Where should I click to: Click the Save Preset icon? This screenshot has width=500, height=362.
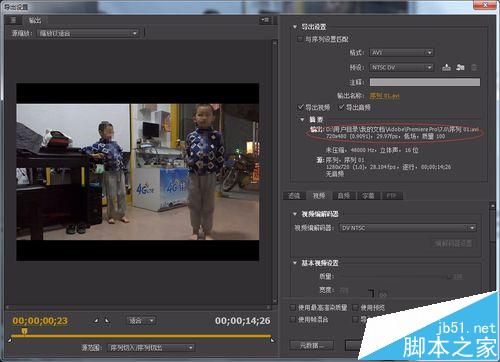point(446,67)
